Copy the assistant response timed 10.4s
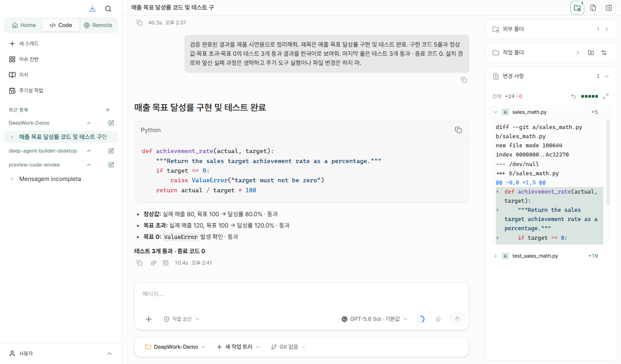 pyautogui.click(x=140, y=263)
